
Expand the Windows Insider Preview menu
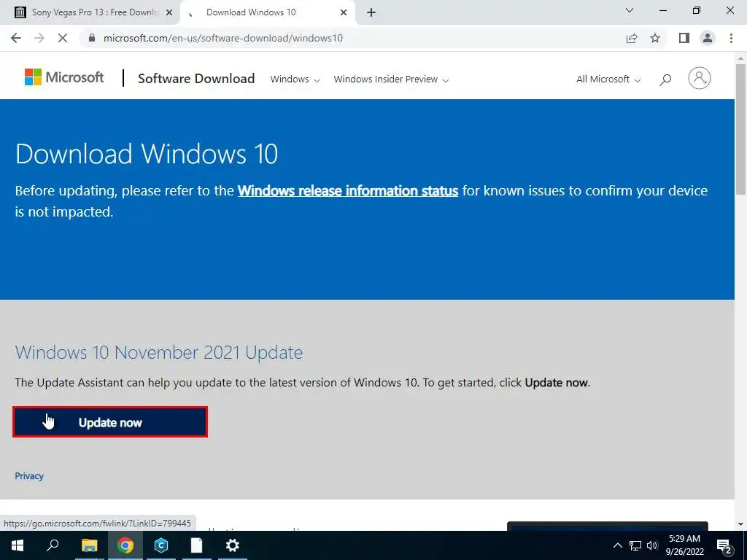point(391,79)
